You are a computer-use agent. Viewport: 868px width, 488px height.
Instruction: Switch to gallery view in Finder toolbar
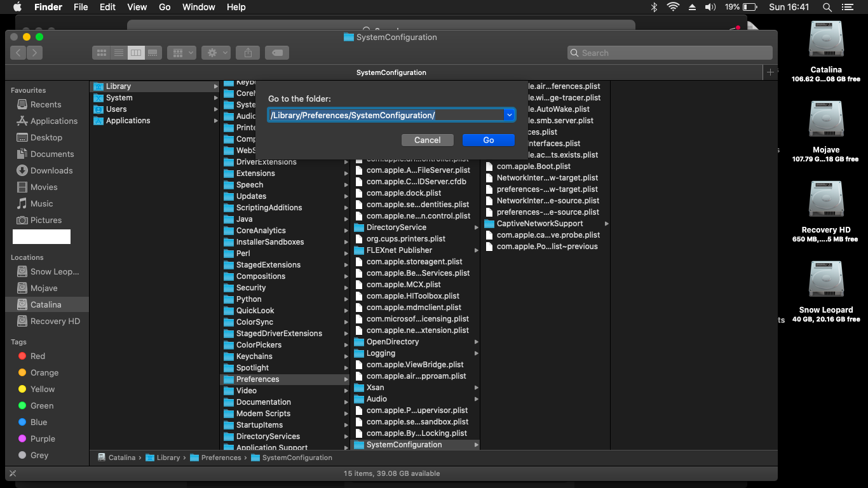(x=153, y=53)
